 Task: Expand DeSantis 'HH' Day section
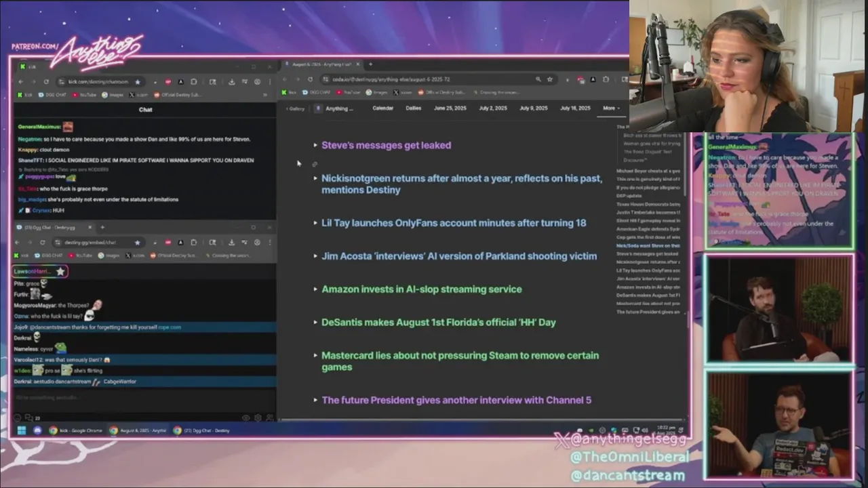pos(315,323)
